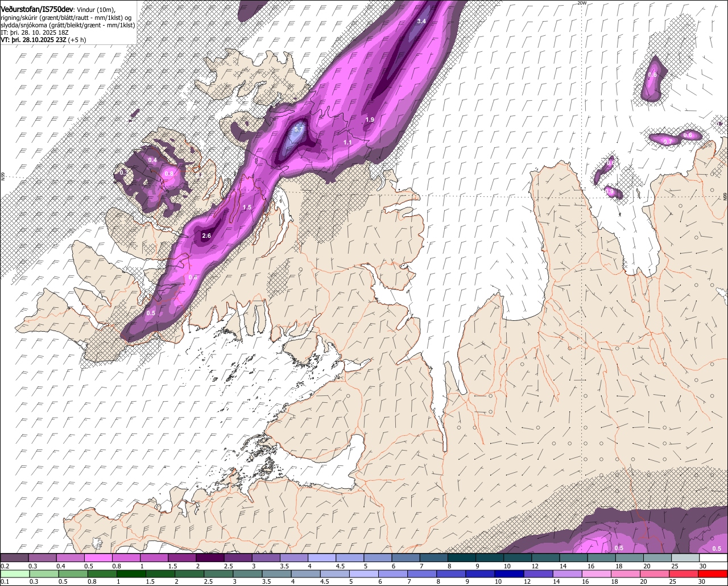Screen dimensions: 728x586
Task: Pick the medium green 0.5 swatch in lower legend
Action: point(73,573)
